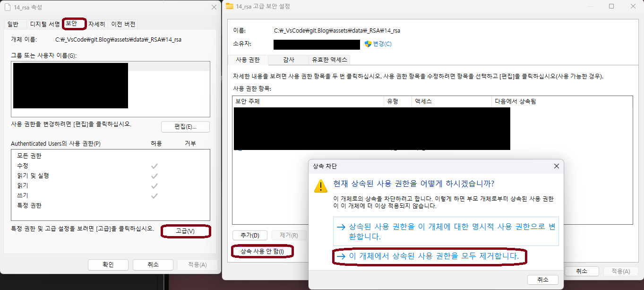Switch to the 감사 tab
This screenshot has width=644, height=290.
(288, 60)
